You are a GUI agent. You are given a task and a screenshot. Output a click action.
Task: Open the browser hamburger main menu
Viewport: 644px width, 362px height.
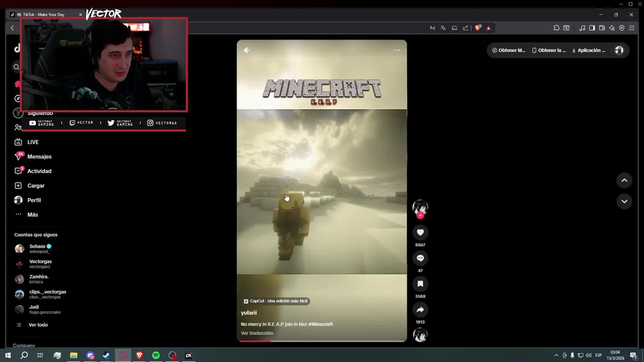[x=632, y=28]
